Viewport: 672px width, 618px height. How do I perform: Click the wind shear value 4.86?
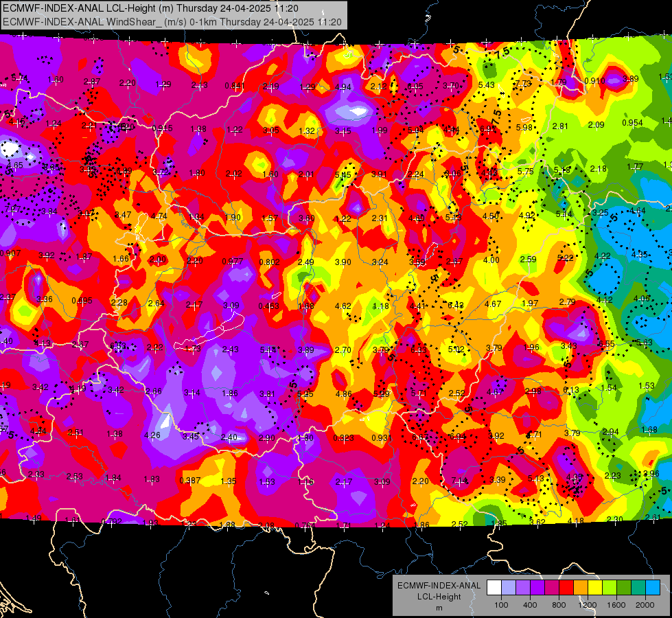tap(344, 393)
